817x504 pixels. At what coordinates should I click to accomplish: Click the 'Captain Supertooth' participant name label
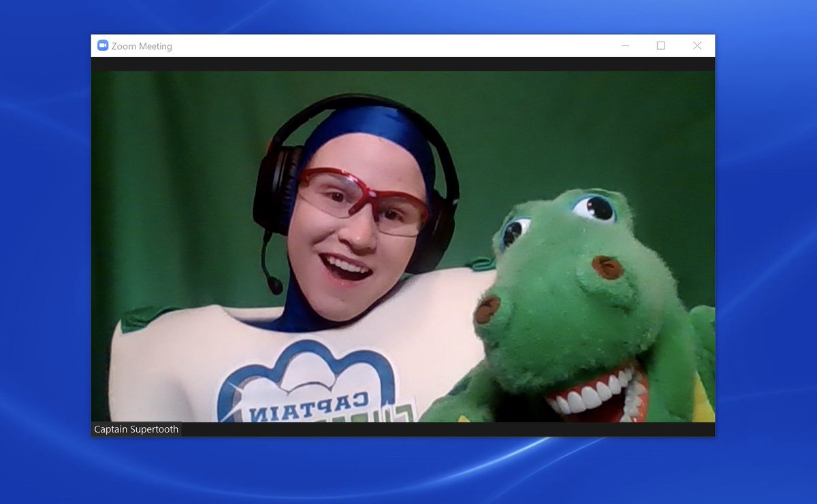click(136, 429)
